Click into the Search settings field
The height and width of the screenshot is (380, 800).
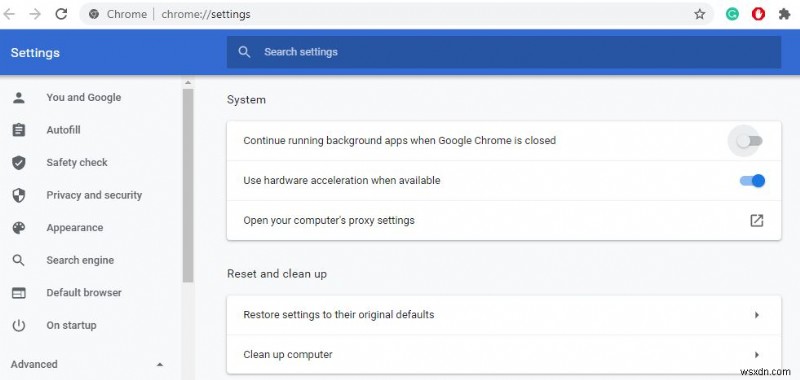504,52
